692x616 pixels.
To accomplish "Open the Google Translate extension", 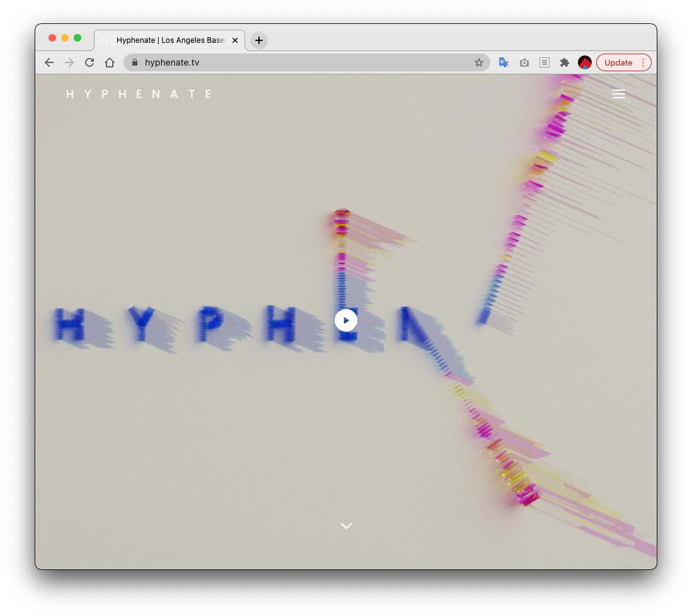I will pos(504,62).
